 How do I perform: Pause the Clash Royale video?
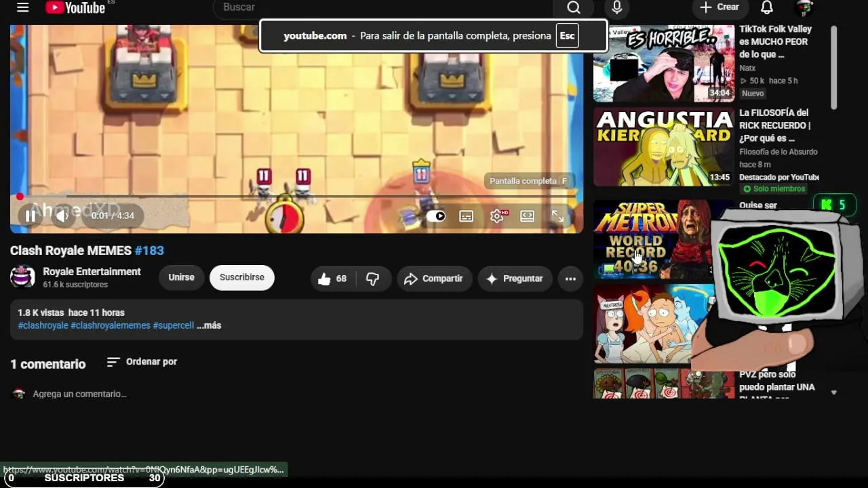coord(31,216)
